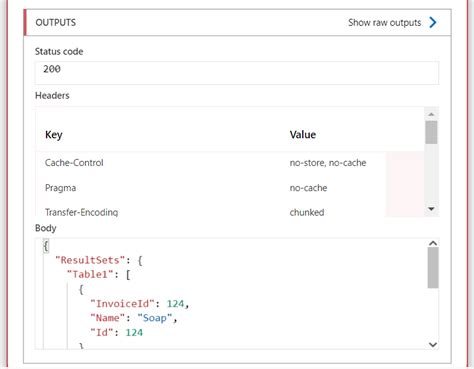Open raw outputs with the chevron arrow
Image resolution: width=474 pixels, height=369 pixels.
433,23
